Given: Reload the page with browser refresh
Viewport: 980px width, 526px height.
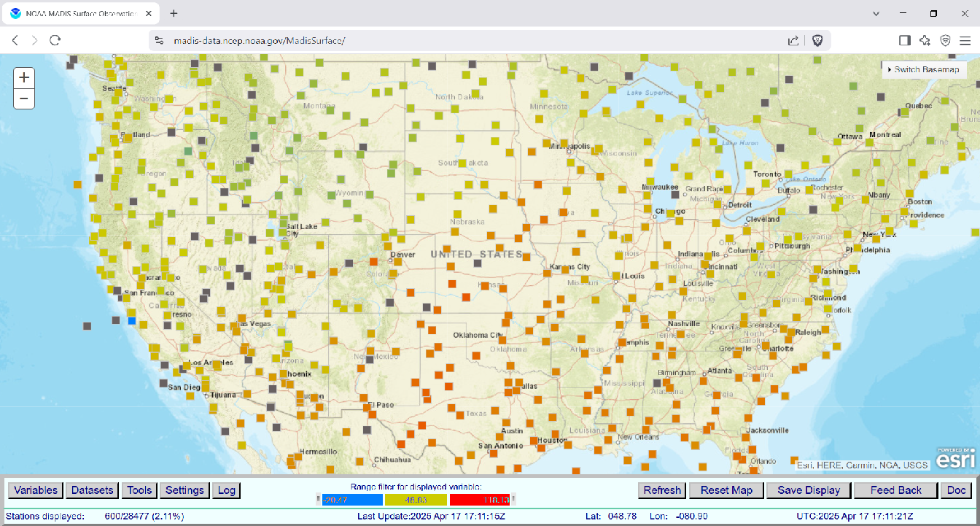Looking at the screenshot, I should 55,41.
